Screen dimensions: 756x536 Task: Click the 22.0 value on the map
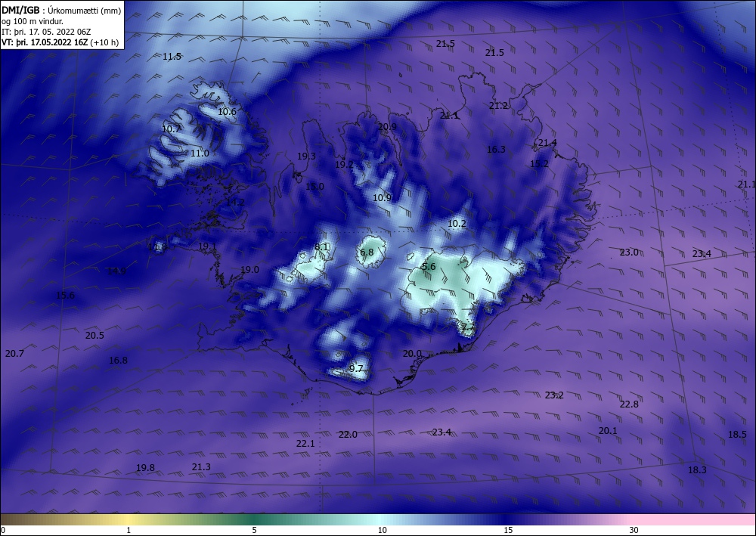(x=348, y=435)
